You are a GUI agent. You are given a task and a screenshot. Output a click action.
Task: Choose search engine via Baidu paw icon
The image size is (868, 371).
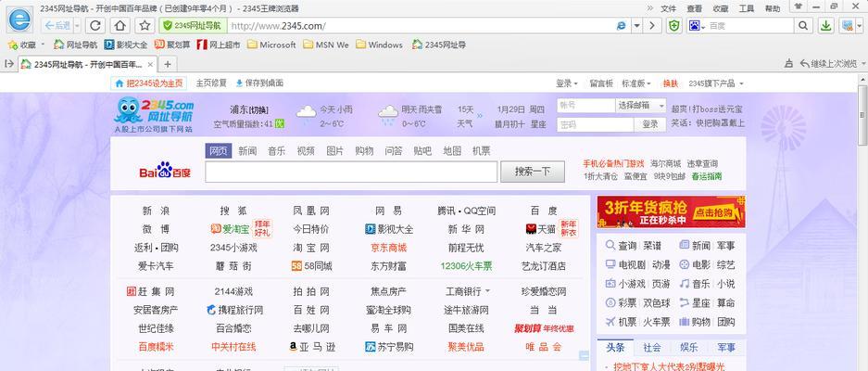[x=697, y=26]
